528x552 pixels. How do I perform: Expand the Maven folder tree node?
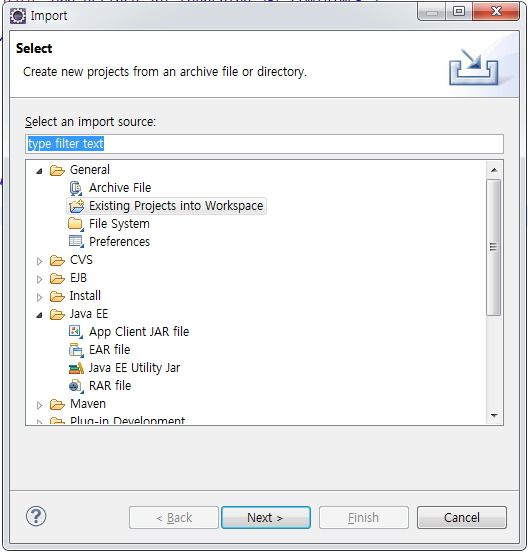click(x=39, y=405)
